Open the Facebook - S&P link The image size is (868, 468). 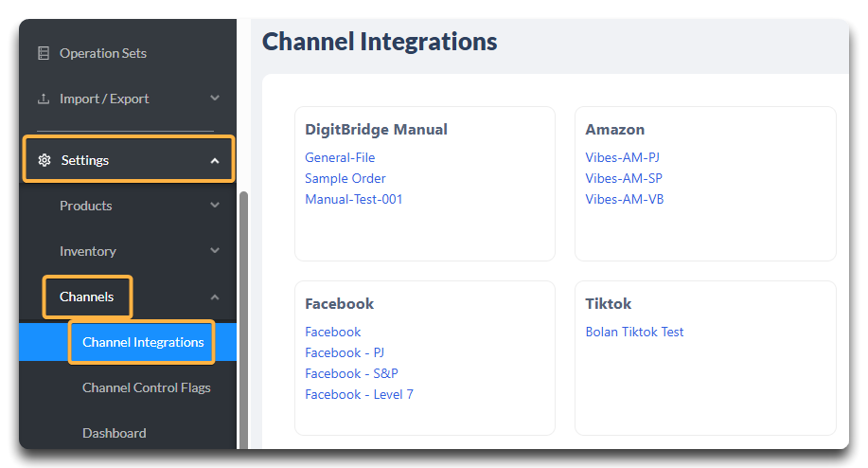351,373
